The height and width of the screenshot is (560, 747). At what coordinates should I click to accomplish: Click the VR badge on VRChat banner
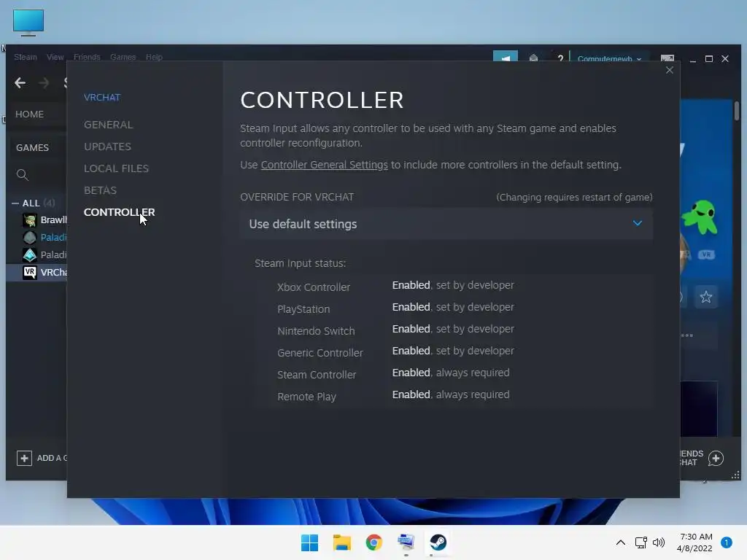pyautogui.click(x=706, y=254)
